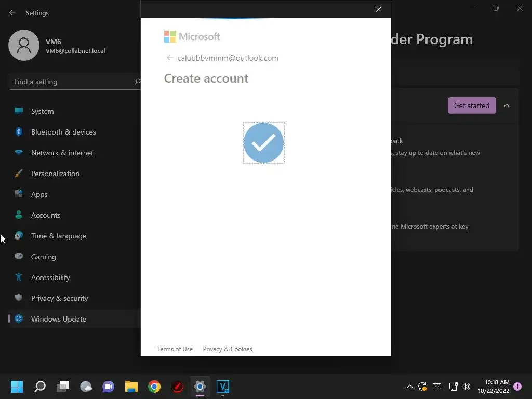Click the Get started button

click(472, 105)
